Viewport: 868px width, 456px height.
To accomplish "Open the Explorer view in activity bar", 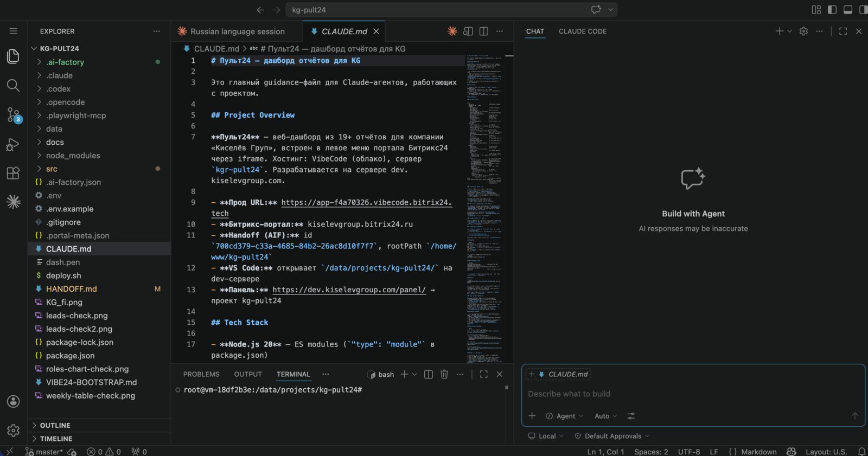I will pos(13,56).
